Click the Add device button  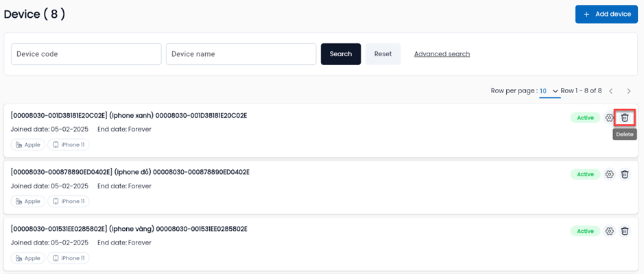(606, 14)
